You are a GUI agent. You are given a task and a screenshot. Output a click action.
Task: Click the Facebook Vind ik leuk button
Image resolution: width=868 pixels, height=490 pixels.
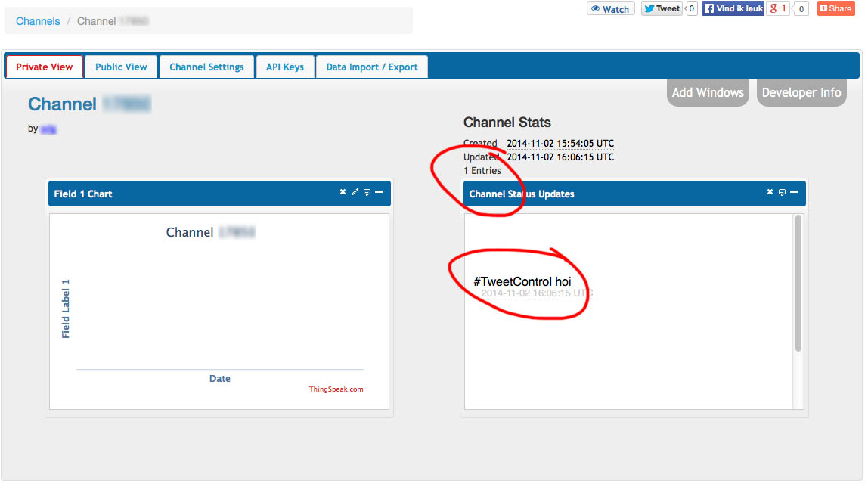[x=733, y=8]
